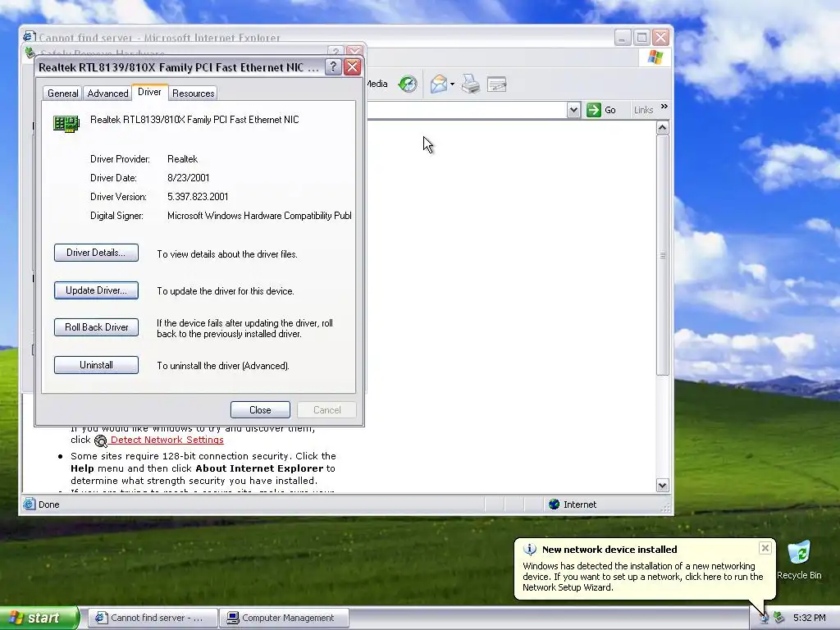Click the Digital Signer Microsoft Windows Hardware text
This screenshot has width=840, height=630.
click(x=259, y=216)
